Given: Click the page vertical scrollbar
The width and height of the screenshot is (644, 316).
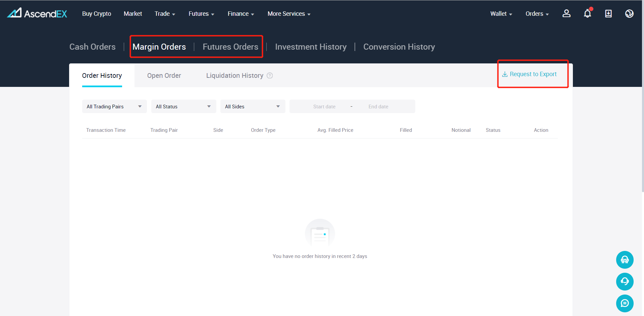Looking at the screenshot, I should (643, 96).
